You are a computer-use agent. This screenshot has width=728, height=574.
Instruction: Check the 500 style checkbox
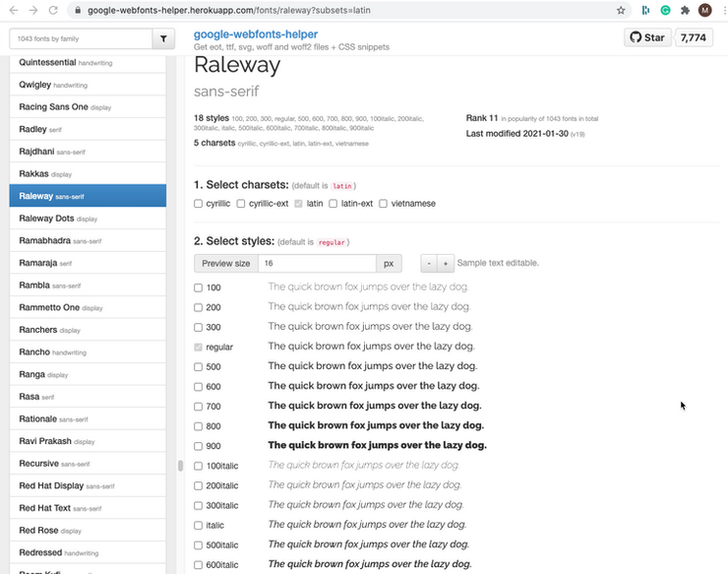point(199,367)
